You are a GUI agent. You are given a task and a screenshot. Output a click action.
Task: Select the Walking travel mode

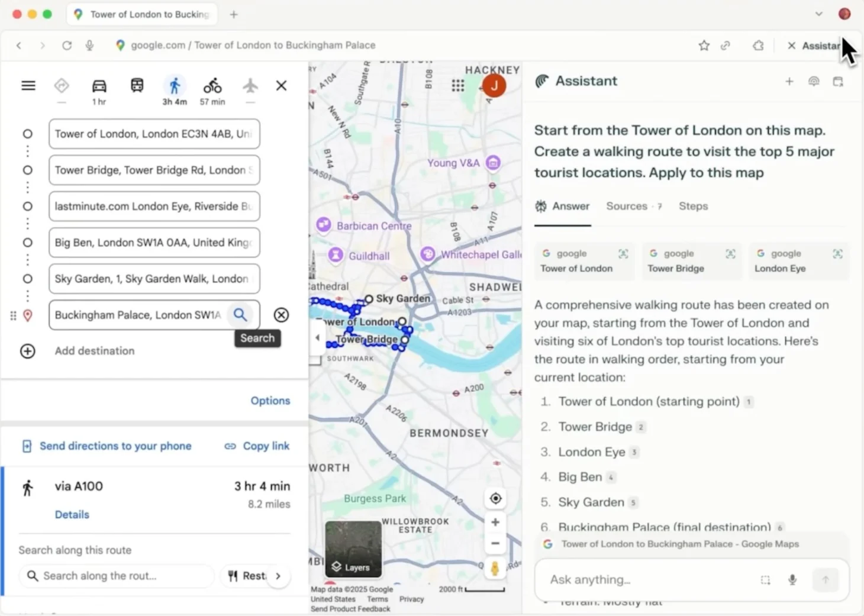[175, 86]
